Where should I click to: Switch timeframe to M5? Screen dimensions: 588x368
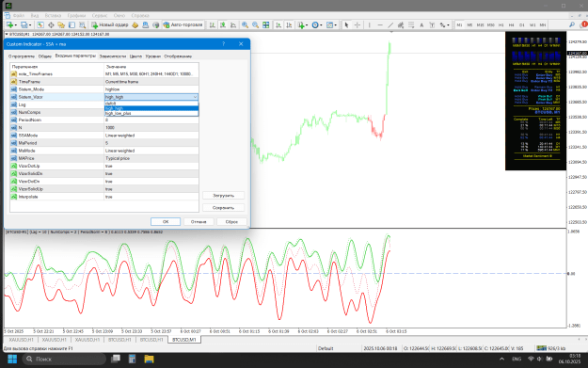click(x=469, y=24)
